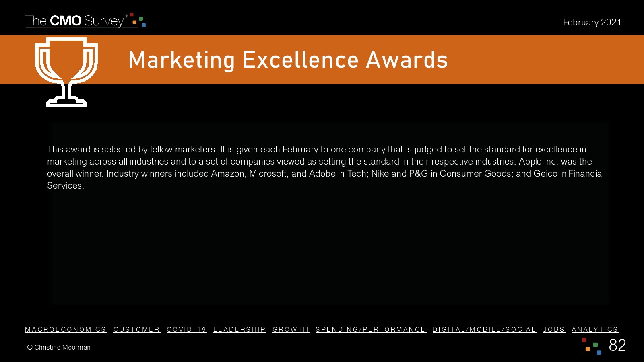Open the GROWTH section link
The width and height of the screenshot is (644, 362).
[291, 329]
